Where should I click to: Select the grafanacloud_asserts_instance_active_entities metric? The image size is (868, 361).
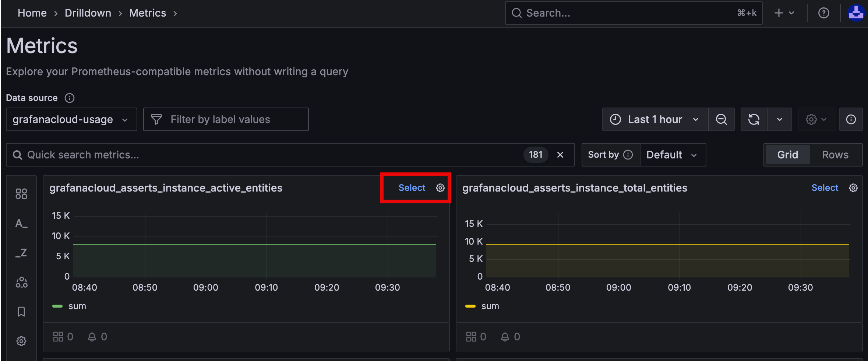pyautogui.click(x=412, y=188)
